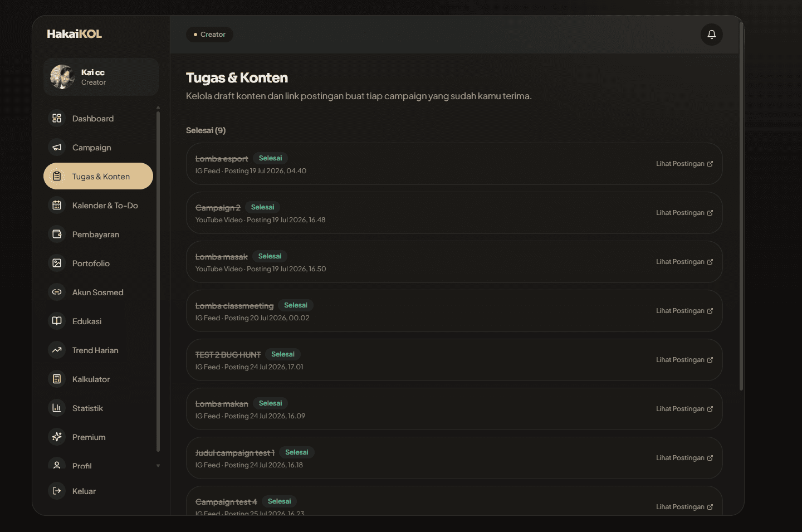Image resolution: width=802 pixels, height=532 pixels.
Task: Click the Campaign megaphone icon
Action: pos(57,147)
